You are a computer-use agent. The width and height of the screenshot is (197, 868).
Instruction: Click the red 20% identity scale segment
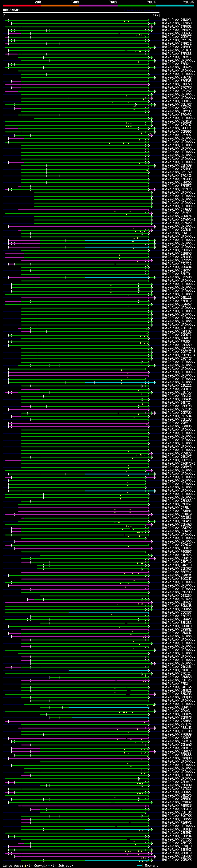click(22, 6)
